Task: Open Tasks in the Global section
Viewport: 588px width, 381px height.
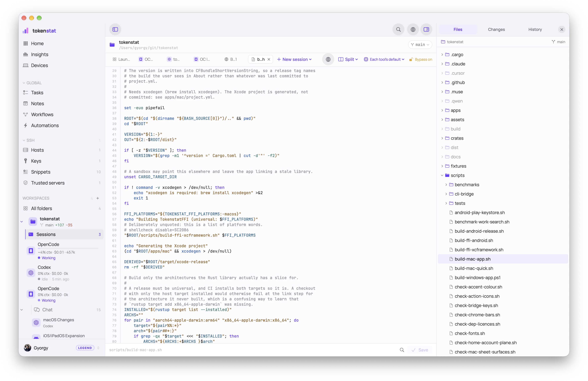Action: 62,93
